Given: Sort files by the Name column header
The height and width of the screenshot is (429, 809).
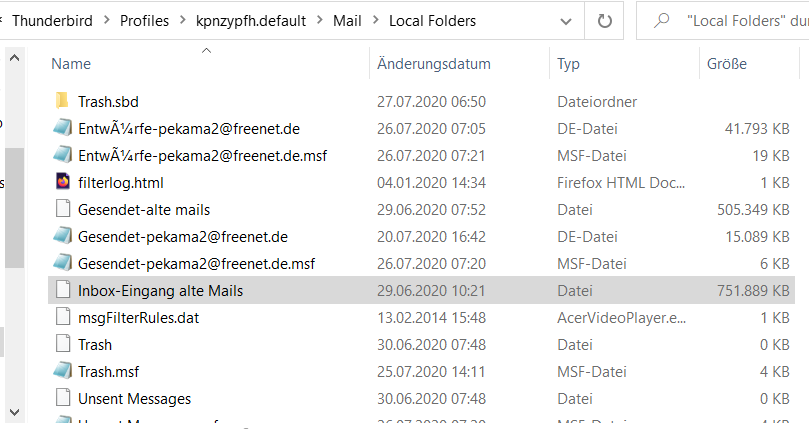Looking at the screenshot, I should click(71, 64).
